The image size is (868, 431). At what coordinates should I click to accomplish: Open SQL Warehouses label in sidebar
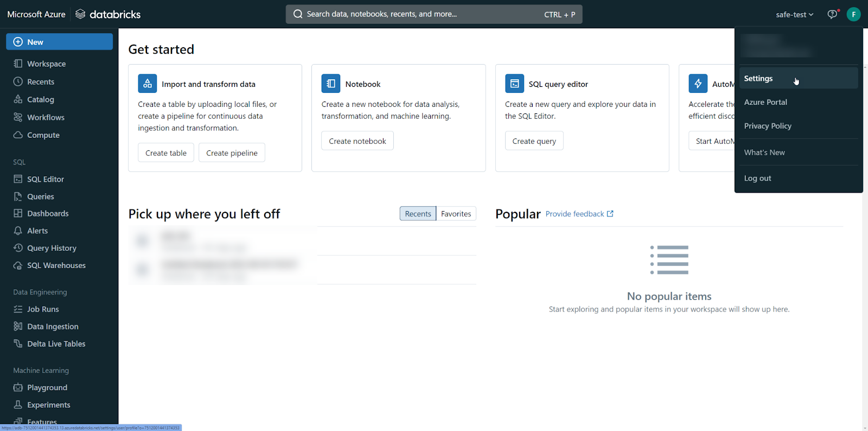[x=56, y=265]
